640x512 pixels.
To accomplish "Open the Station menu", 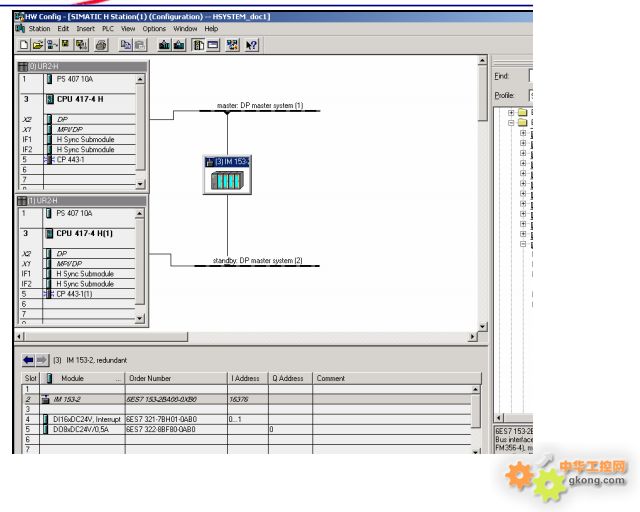I will (39, 29).
